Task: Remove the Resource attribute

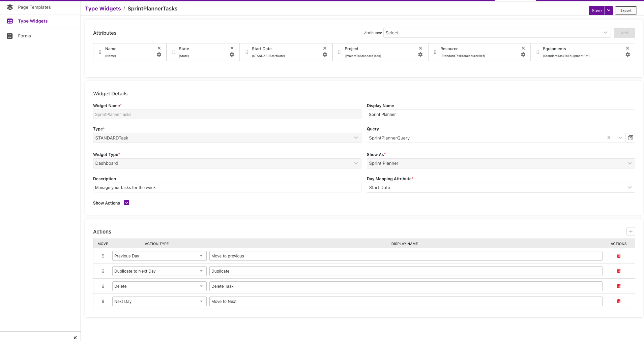Action: point(523,48)
